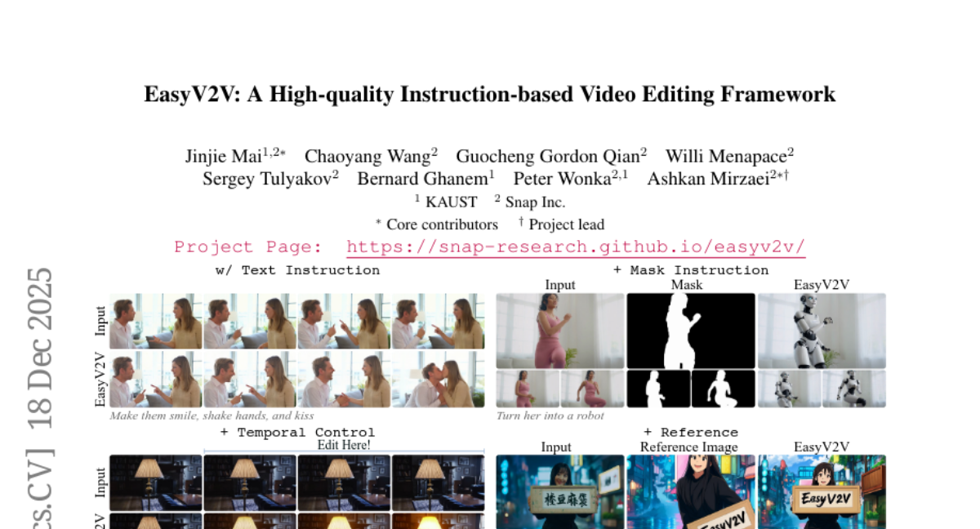
Task: Click the '+ Mask Instruction' heading
Action: [x=691, y=270]
